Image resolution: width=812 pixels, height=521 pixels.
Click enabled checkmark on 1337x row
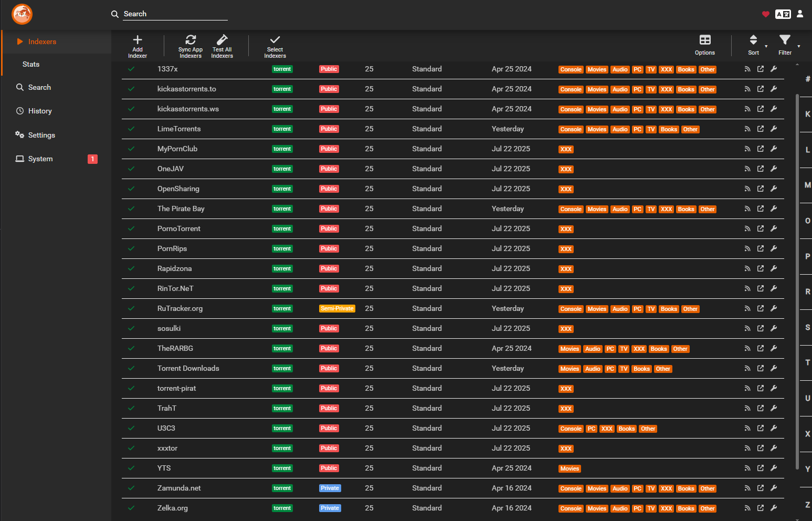pyautogui.click(x=131, y=69)
